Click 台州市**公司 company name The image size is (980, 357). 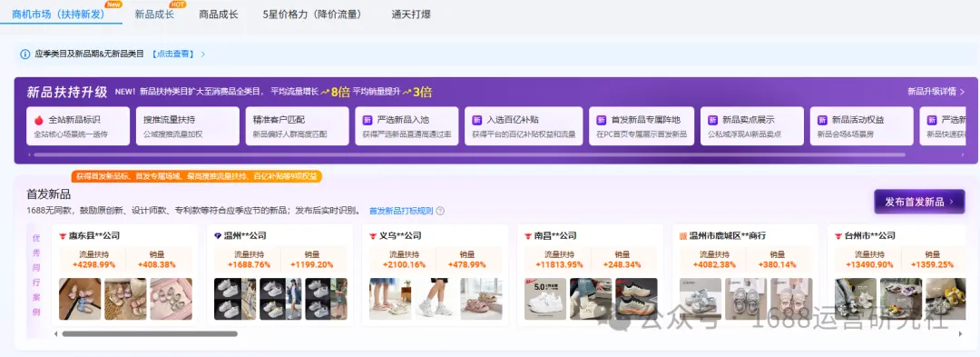pos(870,235)
